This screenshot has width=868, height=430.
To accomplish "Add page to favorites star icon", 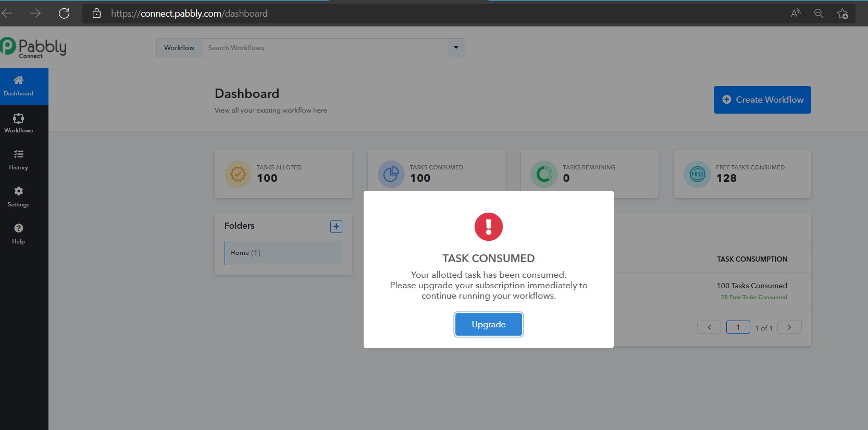I will click(x=842, y=14).
